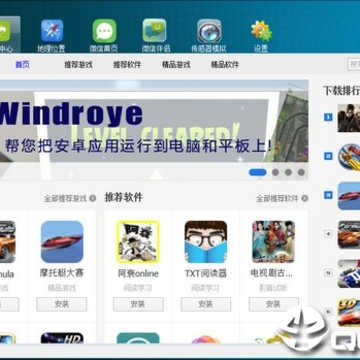Open rank 1 game in 下载排行
The height and width of the screenshot is (360, 360).
349,118
